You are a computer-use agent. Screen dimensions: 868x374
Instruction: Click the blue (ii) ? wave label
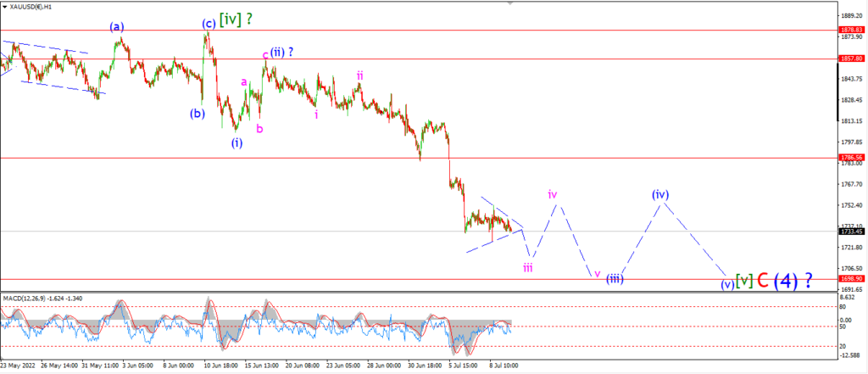pyautogui.click(x=281, y=52)
